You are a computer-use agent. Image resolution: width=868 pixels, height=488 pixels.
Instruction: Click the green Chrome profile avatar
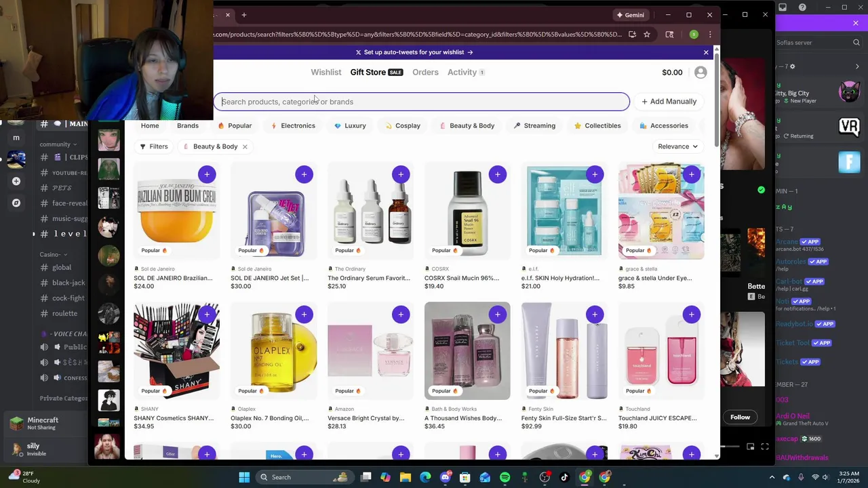(x=694, y=35)
